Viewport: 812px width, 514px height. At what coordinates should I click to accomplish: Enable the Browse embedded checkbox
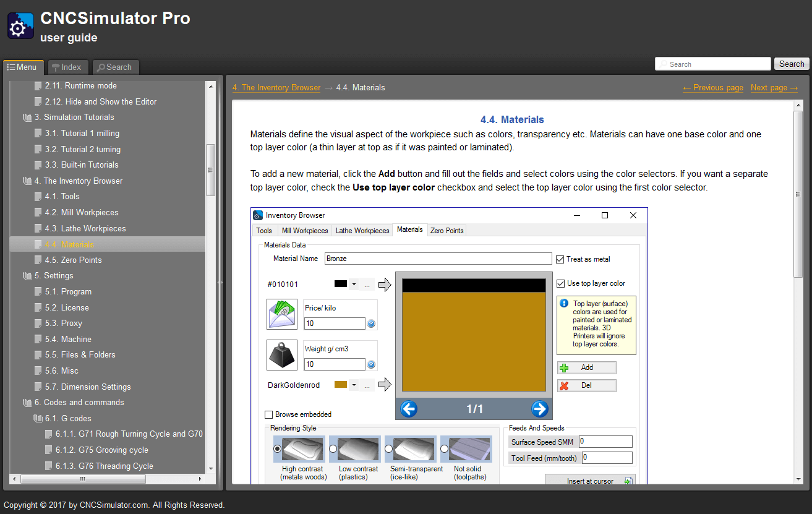[x=269, y=414]
